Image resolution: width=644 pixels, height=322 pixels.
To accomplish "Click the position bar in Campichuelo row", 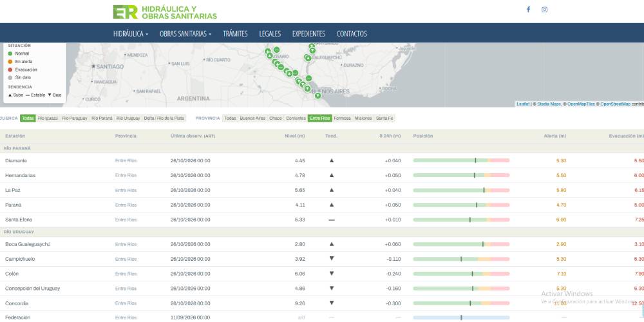I will (x=461, y=259).
